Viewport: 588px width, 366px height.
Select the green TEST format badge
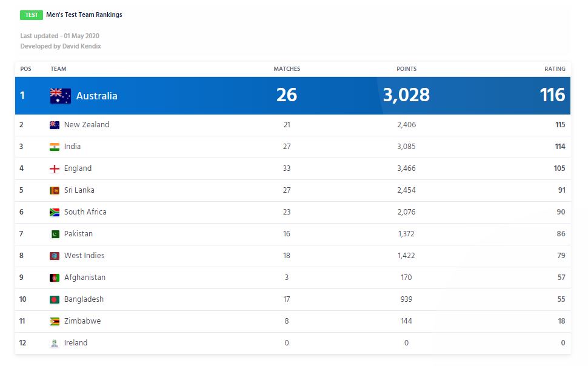pyautogui.click(x=32, y=15)
